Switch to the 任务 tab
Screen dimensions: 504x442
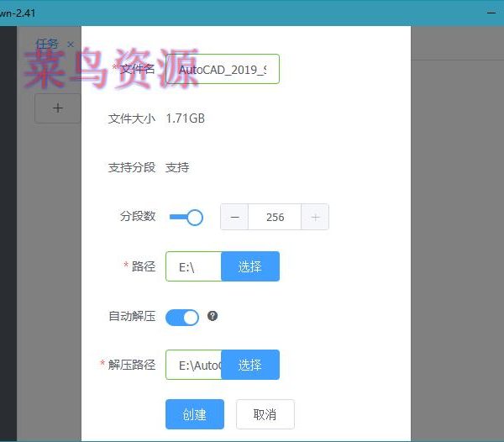47,44
